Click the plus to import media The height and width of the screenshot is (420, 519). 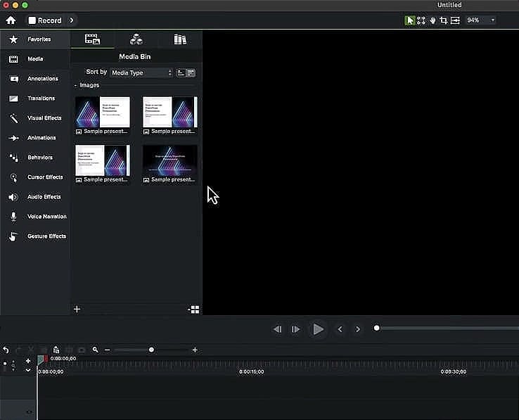click(x=77, y=309)
